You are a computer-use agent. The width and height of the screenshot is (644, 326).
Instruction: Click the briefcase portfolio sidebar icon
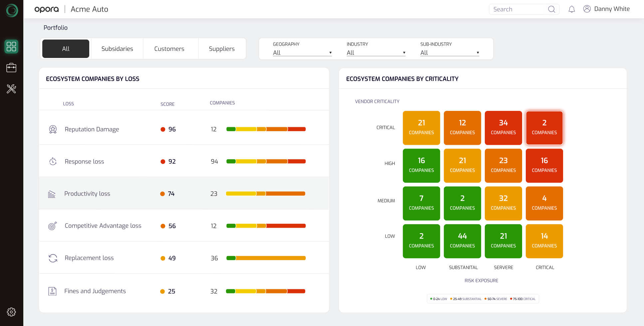(11, 68)
